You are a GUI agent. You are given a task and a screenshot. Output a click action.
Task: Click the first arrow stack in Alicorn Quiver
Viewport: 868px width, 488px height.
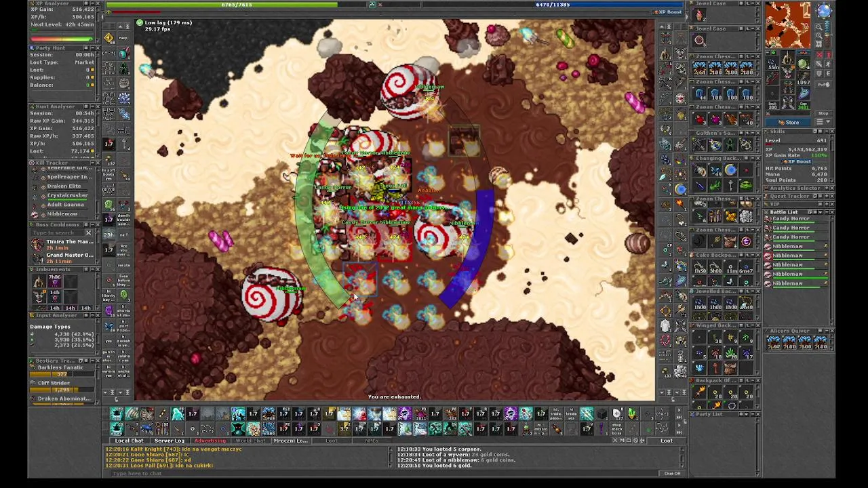[x=774, y=344]
